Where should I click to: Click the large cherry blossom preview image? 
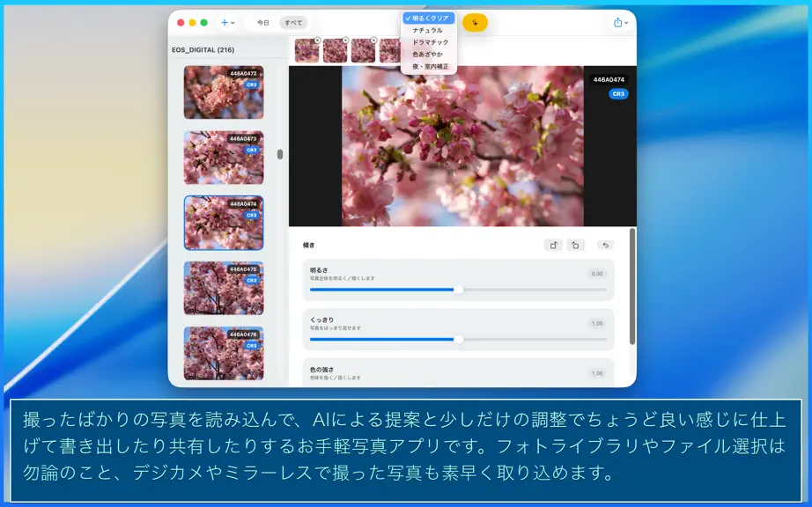[x=462, y=146]
